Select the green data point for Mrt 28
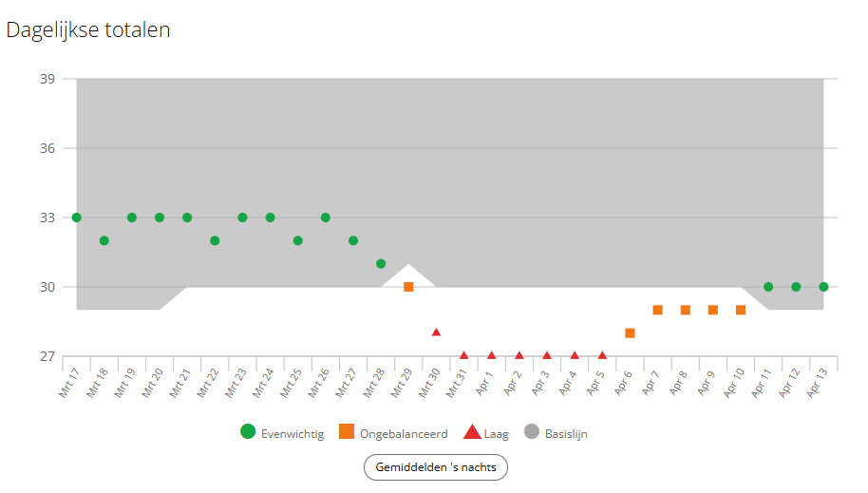Screen dimensions: 868x493 pyautogui.click(x=381, y=264)
